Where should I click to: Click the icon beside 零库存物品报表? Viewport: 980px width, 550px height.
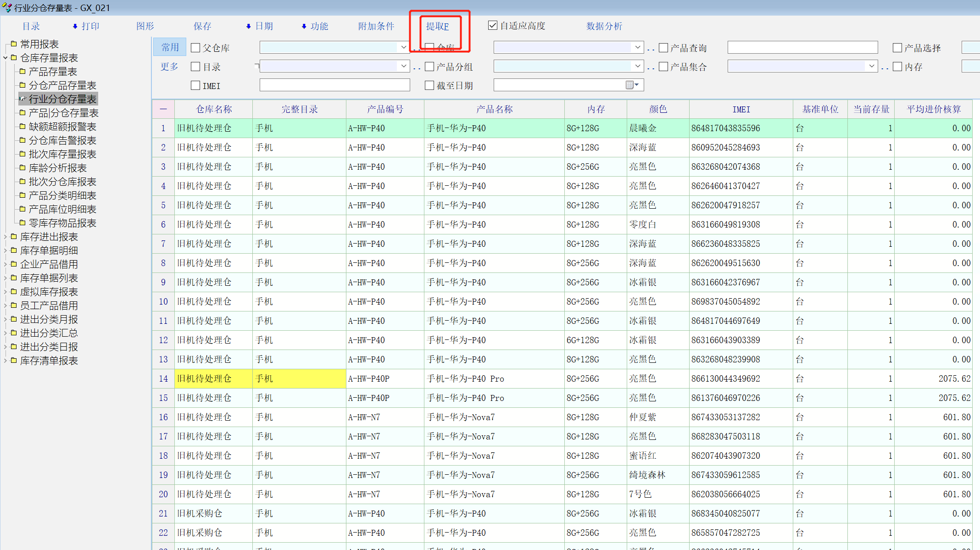[x=22, y=223]
